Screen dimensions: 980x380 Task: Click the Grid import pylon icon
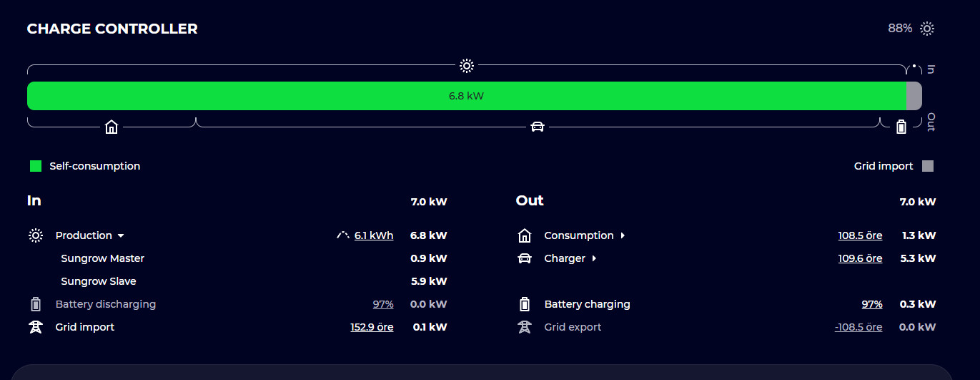(x=36, y=327)
